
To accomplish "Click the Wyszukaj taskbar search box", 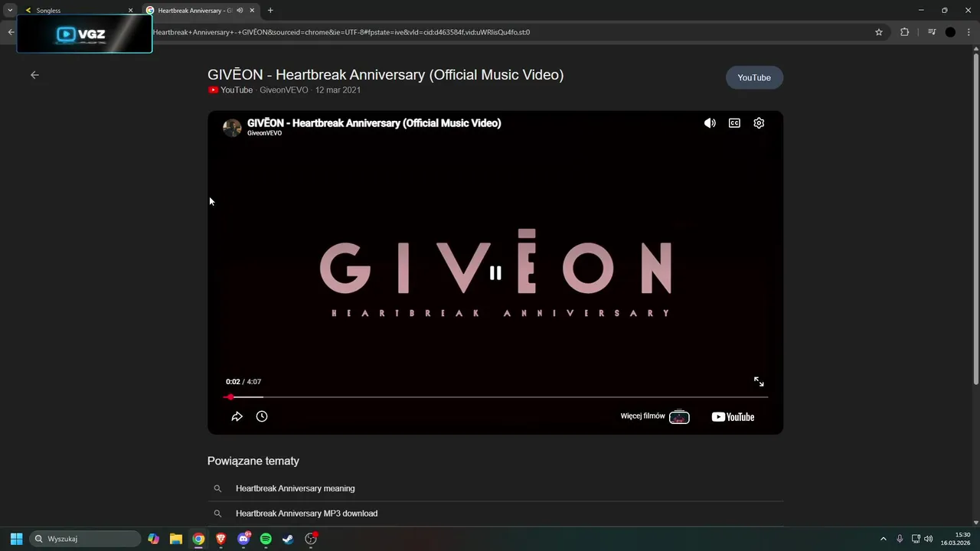I will click(x=85, y=539).
